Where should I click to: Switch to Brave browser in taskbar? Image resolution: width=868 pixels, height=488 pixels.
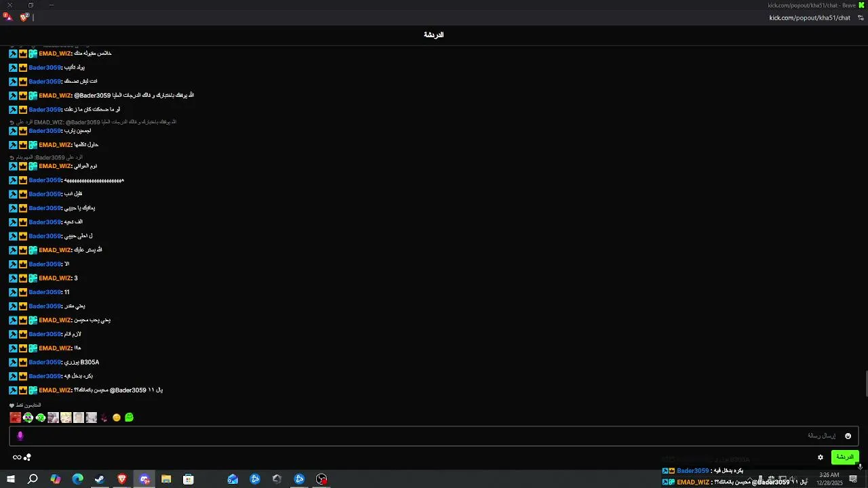coord(122,479)
